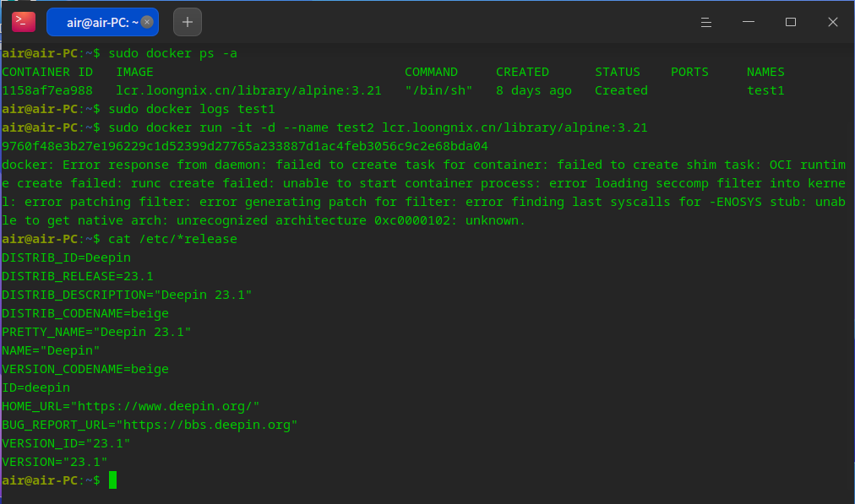Click the IMAGE column header
This screenshot has height=504, width=855.
click(x=134, y=72)
